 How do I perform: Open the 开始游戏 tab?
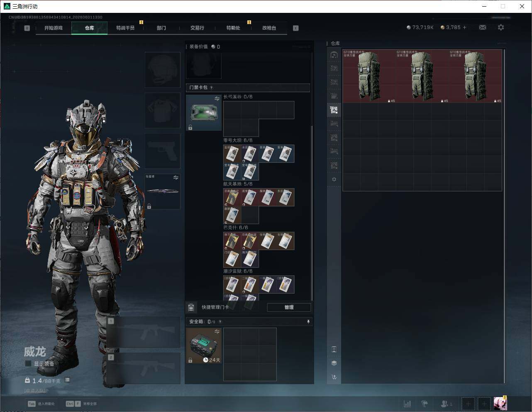pyautogui.click(x=54, y=28)
